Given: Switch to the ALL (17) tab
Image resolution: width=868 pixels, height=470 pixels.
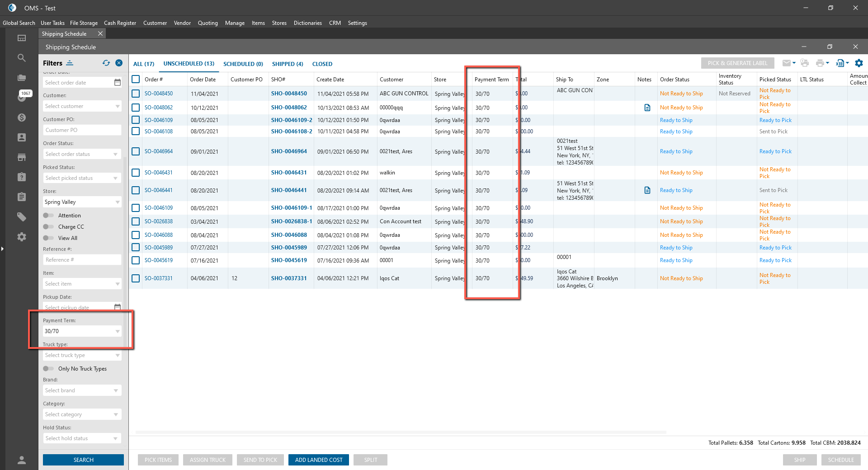Looking at the screenshot, I should pyautogui.click(x=144, y=64).
